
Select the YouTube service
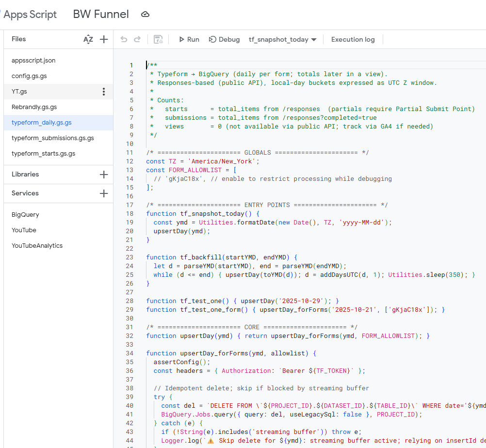coord(58,230)
